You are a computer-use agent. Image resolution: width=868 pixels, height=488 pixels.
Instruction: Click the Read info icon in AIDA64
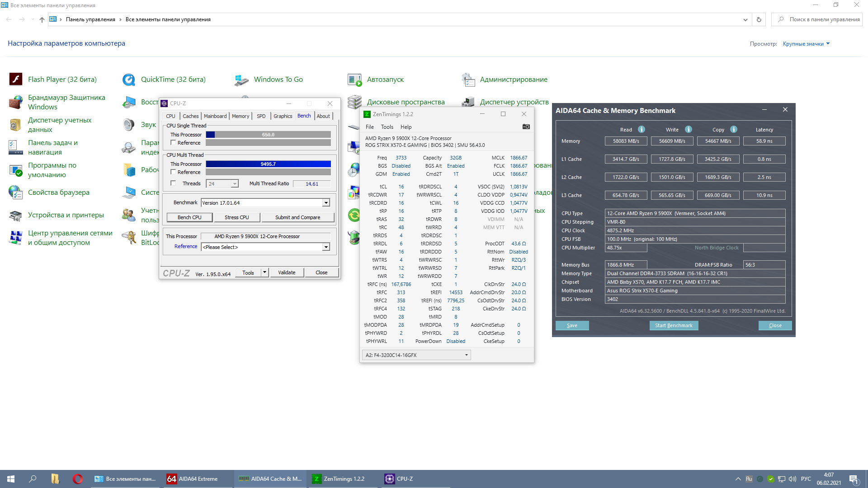pyautogui.click(x=641, y=129)
